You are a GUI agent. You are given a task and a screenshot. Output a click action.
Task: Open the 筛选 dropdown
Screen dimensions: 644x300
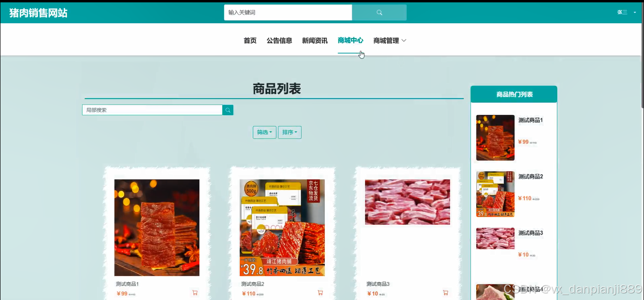(264, 132)
